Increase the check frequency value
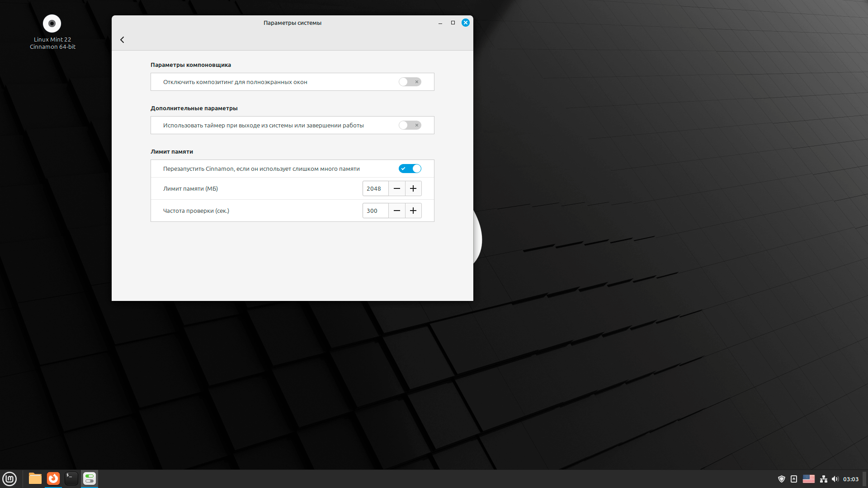 tap(413, 211)
